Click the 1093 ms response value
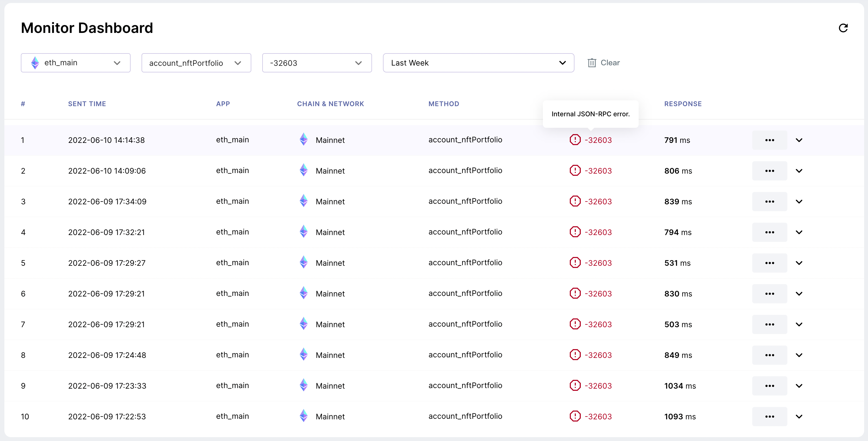This screenshot has height=441, width=868. (x=680, y=416)
